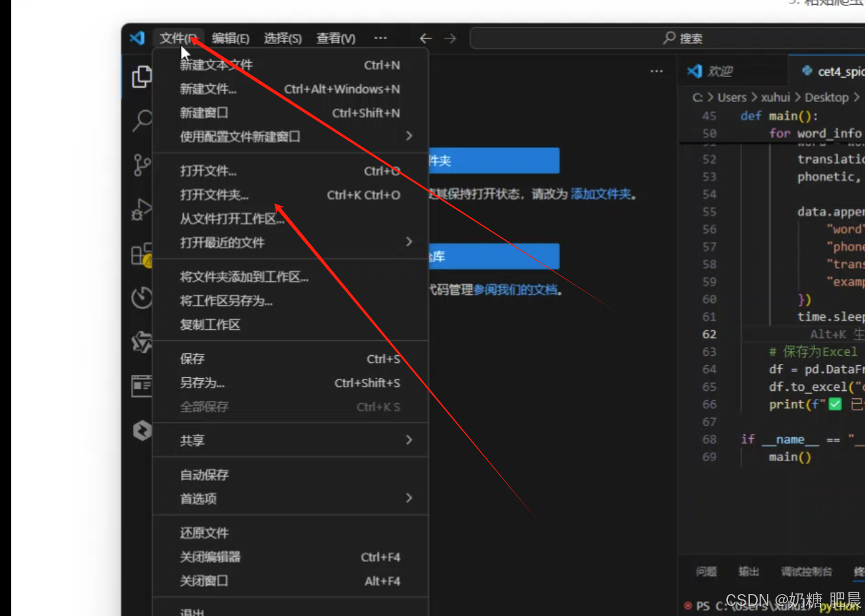865x616 pixels.
Task: Click xuhui in the breadcrumb path
Action: point(775,97)
